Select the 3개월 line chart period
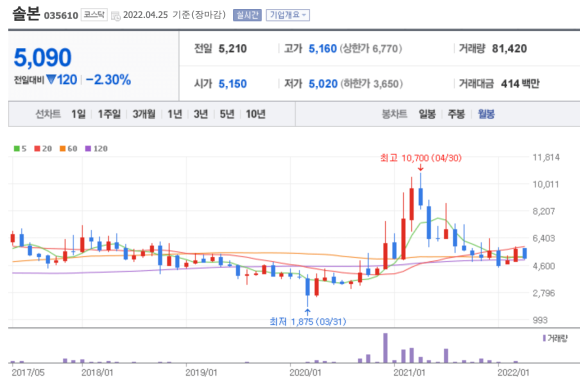The width and height of the screenshot is (580, 388). click(x=144, y=114)
